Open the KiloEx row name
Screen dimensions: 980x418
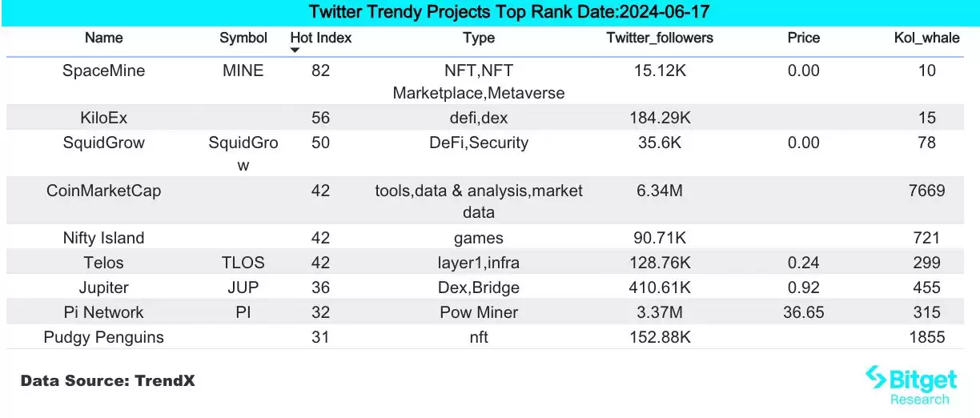[103, 119]
